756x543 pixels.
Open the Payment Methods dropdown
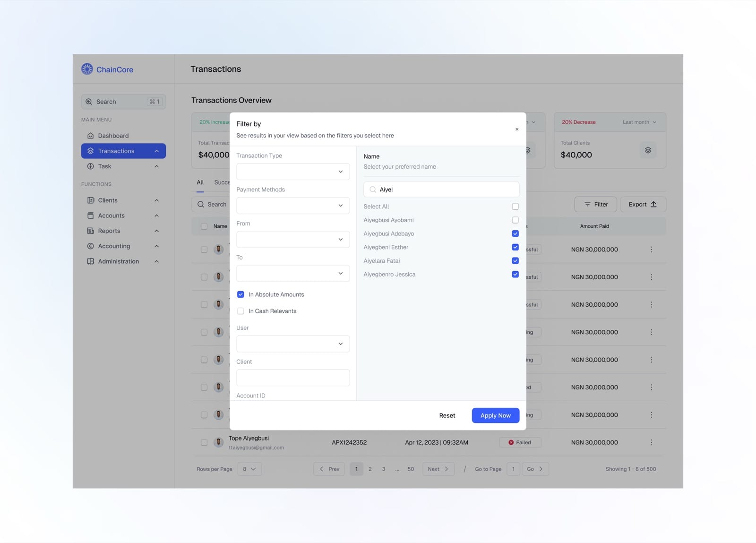pyautogui.click(x=293, y=206)
